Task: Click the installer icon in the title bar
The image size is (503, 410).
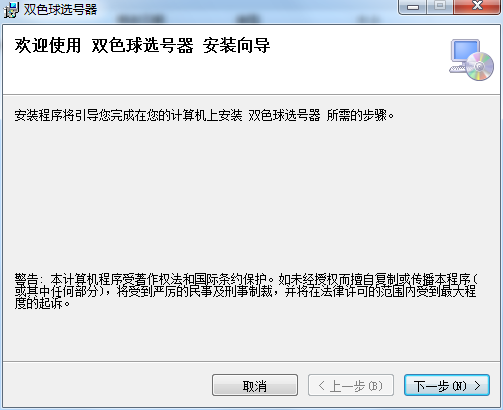Action: (x=11, y=9)
